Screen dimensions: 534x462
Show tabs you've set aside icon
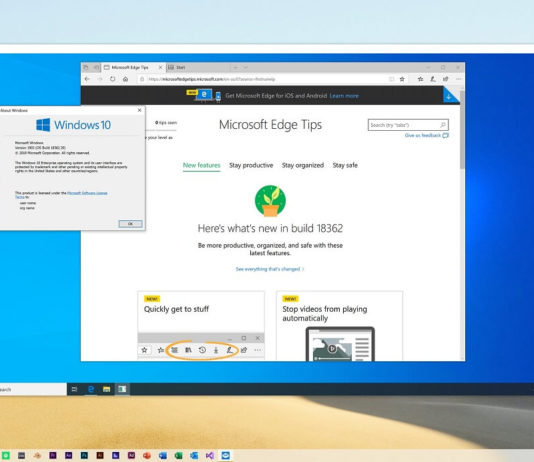[86, 67]
